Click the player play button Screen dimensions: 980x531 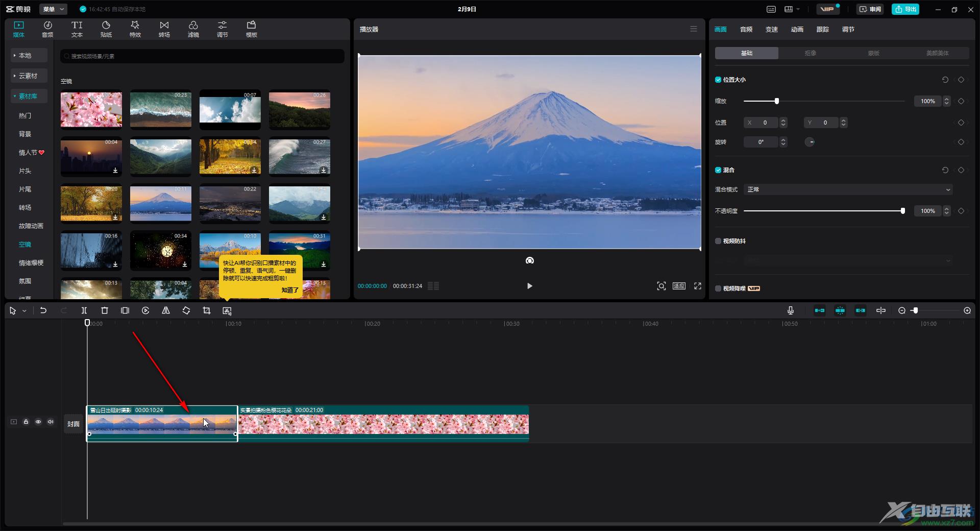(529, 286)
